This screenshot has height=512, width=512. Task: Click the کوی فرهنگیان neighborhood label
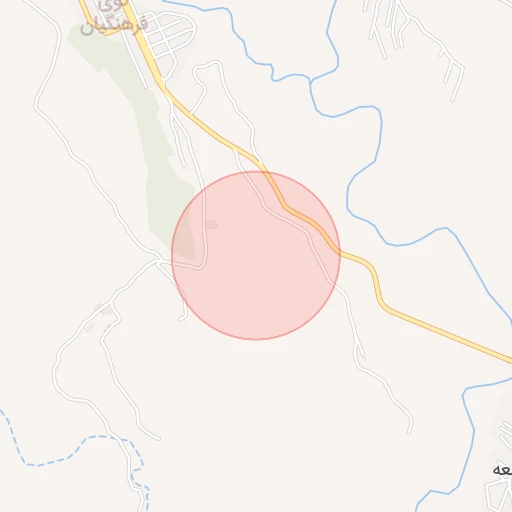click(115, 19)
